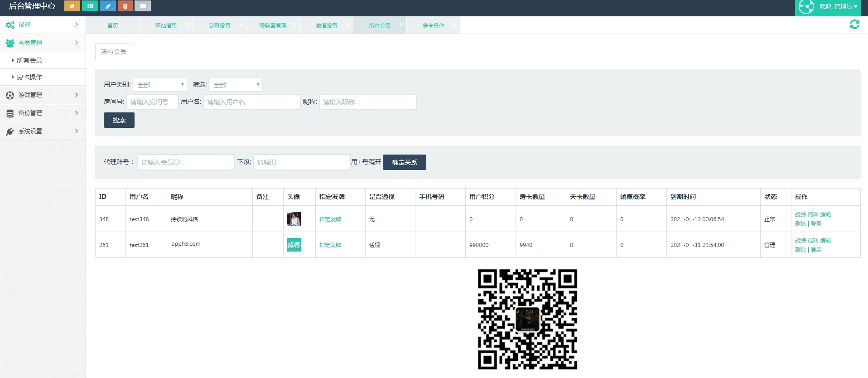Click user points value 990000
The height and width of the screenshot is (378, 868).
point(479,245)
